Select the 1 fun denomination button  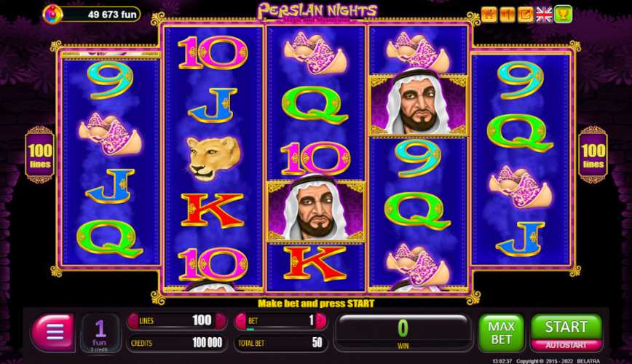click(100, 333)
